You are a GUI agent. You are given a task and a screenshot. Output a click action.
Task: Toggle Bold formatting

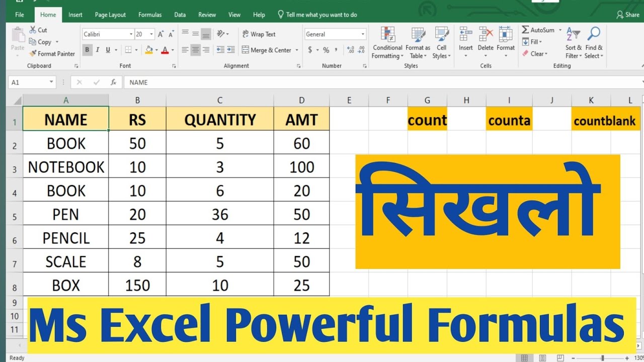87,50
